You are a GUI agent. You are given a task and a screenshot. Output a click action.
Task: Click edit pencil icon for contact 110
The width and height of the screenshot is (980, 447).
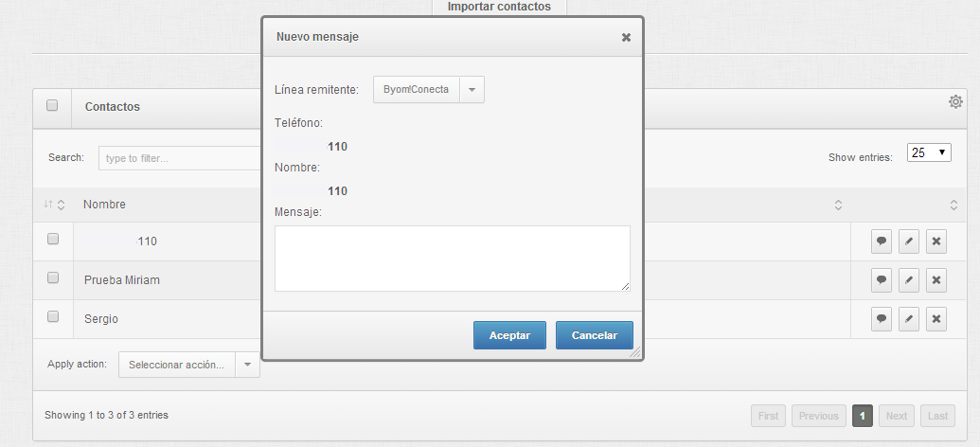click(x=908, y=241)
